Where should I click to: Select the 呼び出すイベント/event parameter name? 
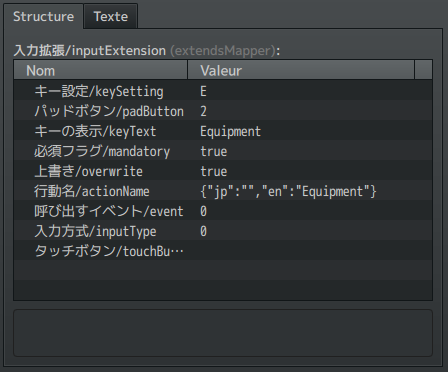coord(109,211)
